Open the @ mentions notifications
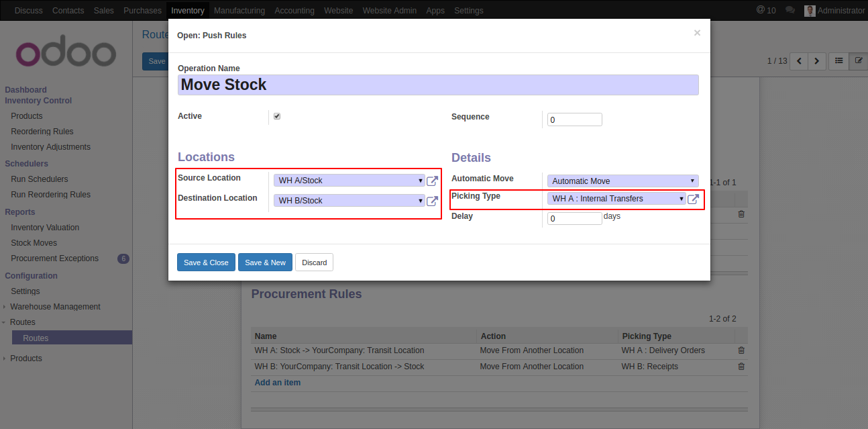The image size is (868, 429). 765,11
